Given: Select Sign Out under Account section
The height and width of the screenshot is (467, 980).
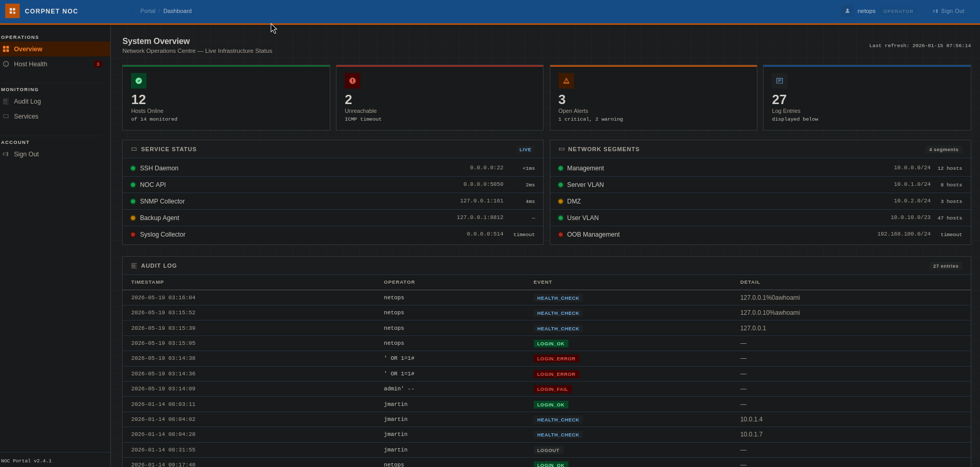Looking at the screenshot, I should click(55, 154).
